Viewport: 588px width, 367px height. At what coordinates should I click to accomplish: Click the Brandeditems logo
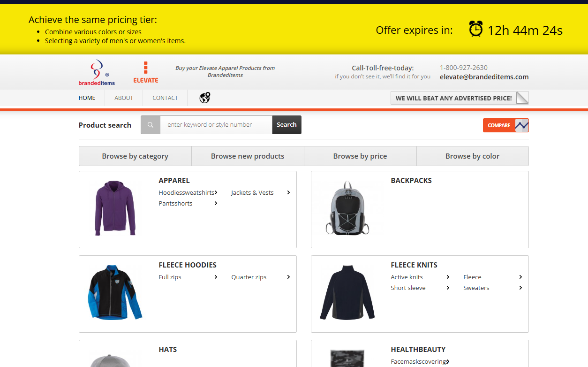[97, 72]
